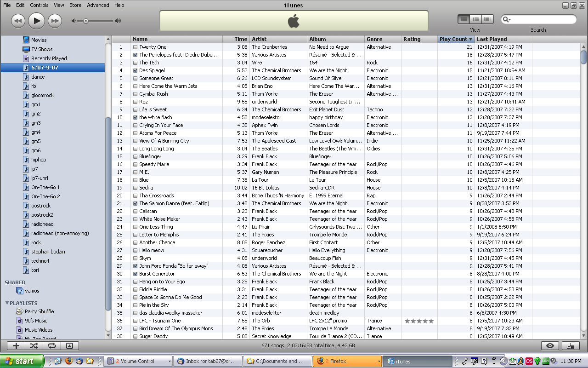This screenshot has height=368, width=588.
Task: Collapse the PLAYLISTS section triangle
Action: pos(7,303)
